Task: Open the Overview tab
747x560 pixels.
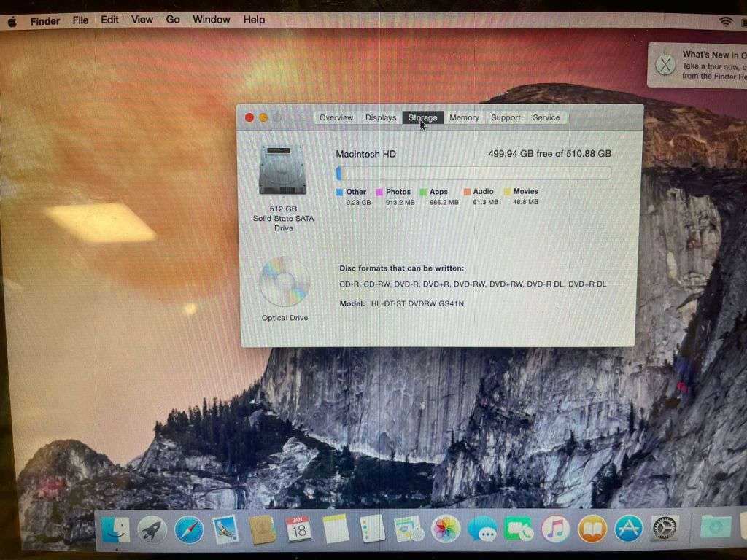Action: coord(336,117)
